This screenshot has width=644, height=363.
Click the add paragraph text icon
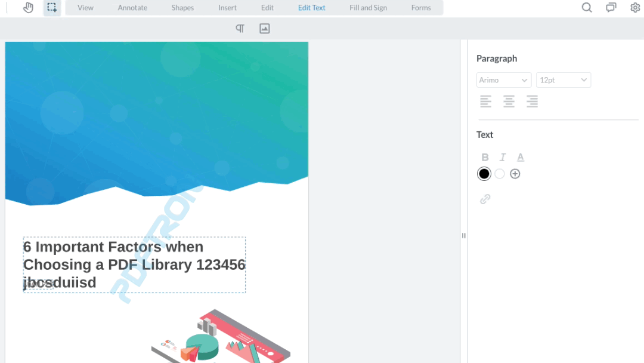pyautogui.click(x=239, y=28)
